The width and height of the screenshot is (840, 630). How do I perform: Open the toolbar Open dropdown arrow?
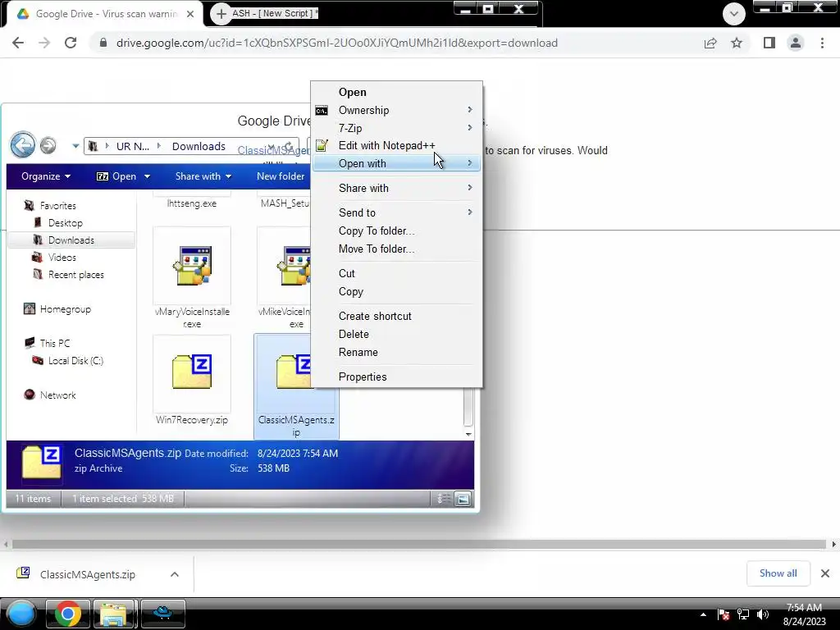pyautogui.click(x=147, y=176)
